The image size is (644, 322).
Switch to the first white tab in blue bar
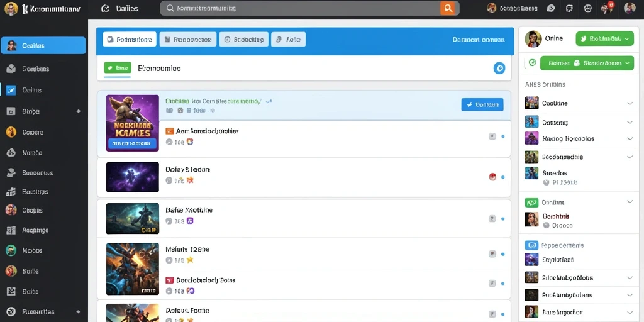130,39
